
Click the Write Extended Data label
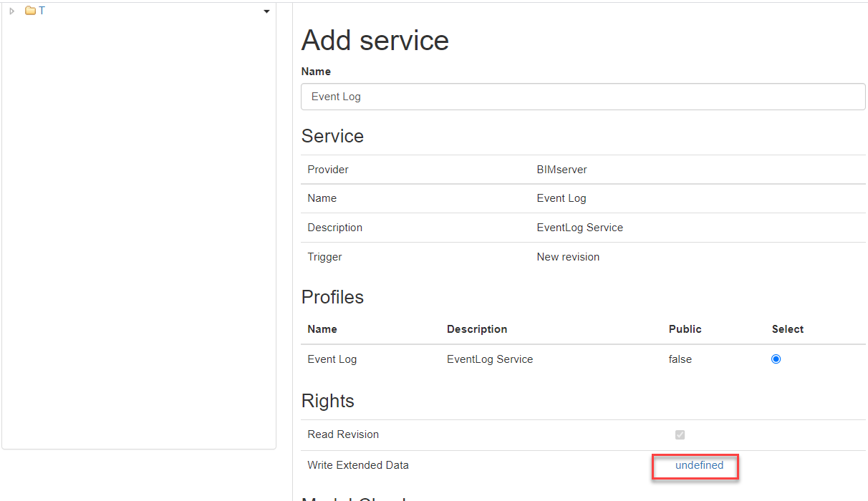358,465
